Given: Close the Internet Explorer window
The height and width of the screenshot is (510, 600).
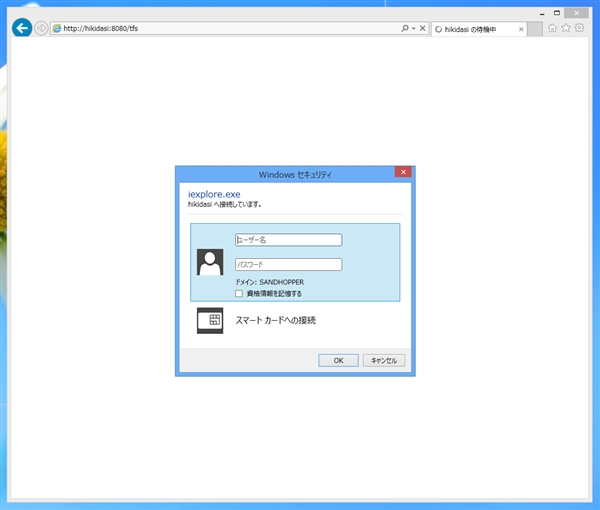Looking at the screenshot, I should coord(576,13).
